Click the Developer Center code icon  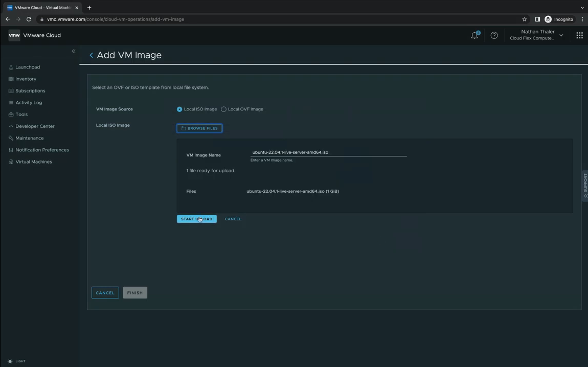click(x=11, y=126)
